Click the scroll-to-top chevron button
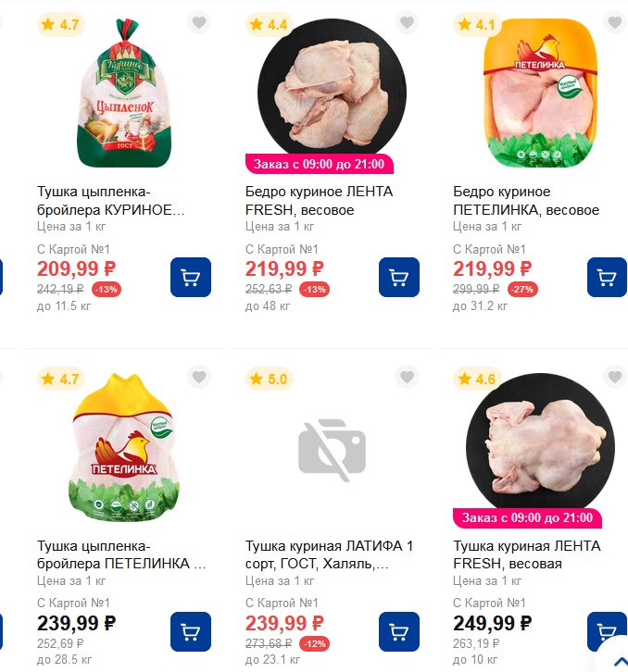The height and width of the screenshot is (672, 628). 621,660
